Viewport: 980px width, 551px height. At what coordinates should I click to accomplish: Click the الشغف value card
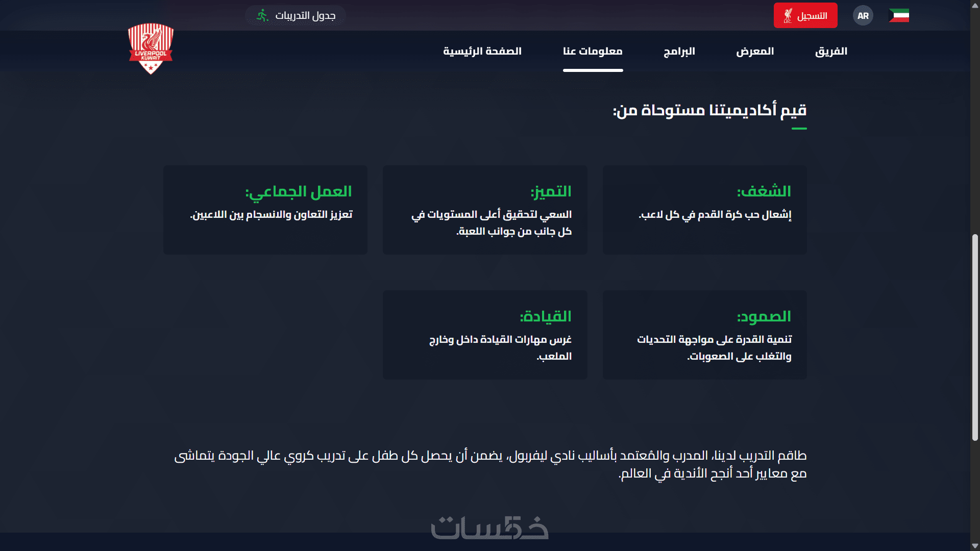[704, 210]
